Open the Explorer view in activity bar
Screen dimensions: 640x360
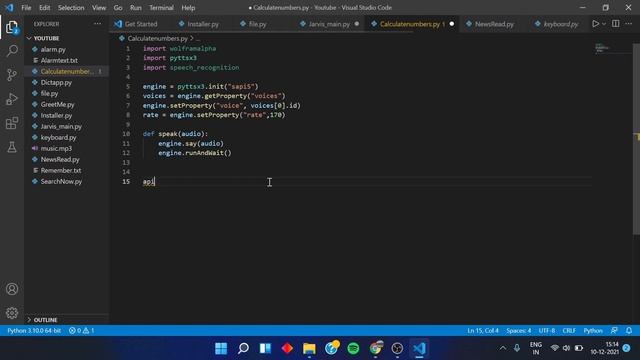pyautogui.click(x=12, y=27)
